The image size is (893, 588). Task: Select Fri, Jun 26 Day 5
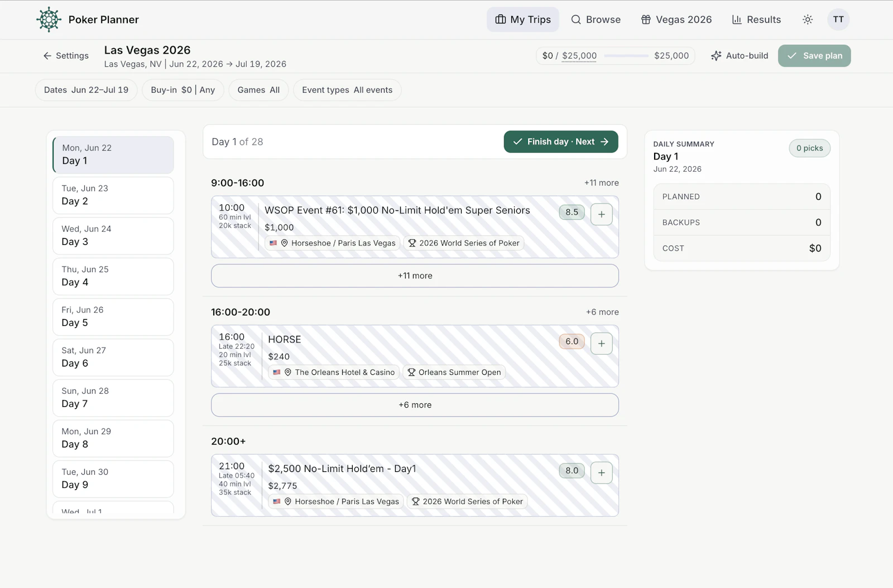[113, 317]
